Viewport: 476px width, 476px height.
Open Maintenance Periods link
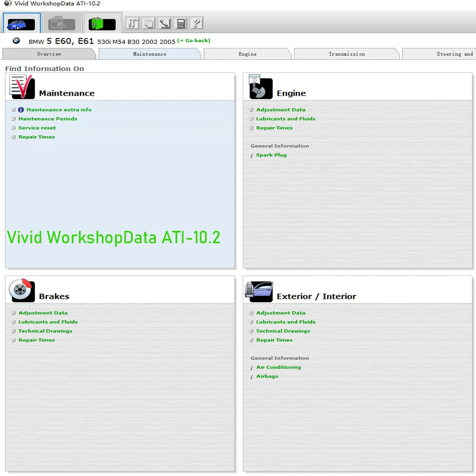[48, 119]
